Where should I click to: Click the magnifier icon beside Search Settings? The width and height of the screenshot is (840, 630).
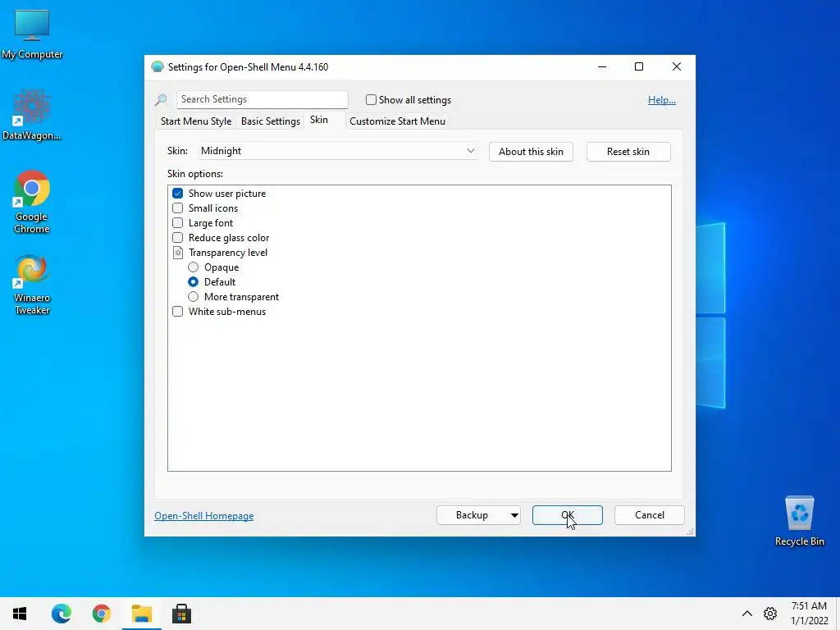coord(161,99)
